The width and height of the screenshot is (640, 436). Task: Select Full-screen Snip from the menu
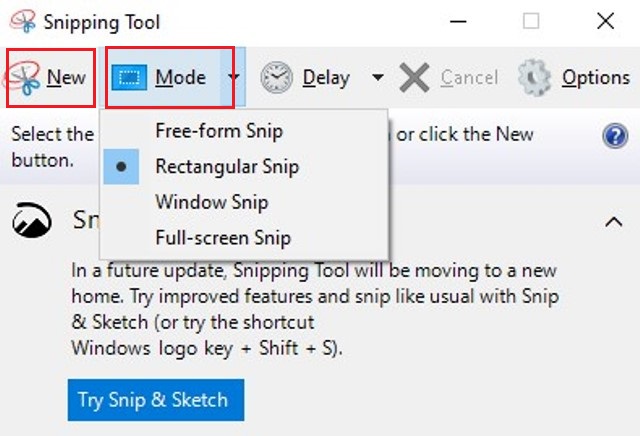click(x=223, y=238)
